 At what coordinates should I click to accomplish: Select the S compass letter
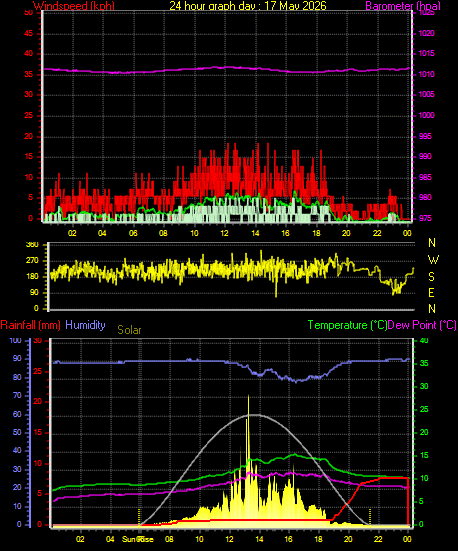[431, 277]
